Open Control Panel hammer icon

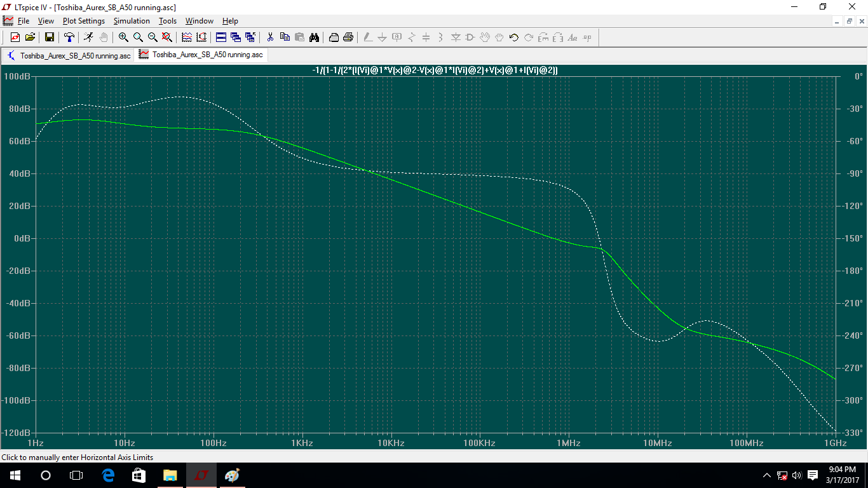point(69,37)
